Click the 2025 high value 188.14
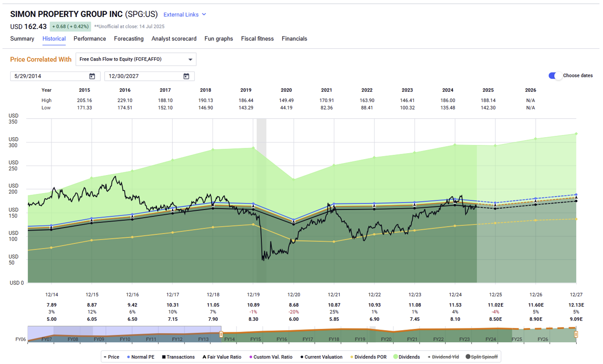The width and height of the screenshot is (603, 364). (x=488, y=100)
